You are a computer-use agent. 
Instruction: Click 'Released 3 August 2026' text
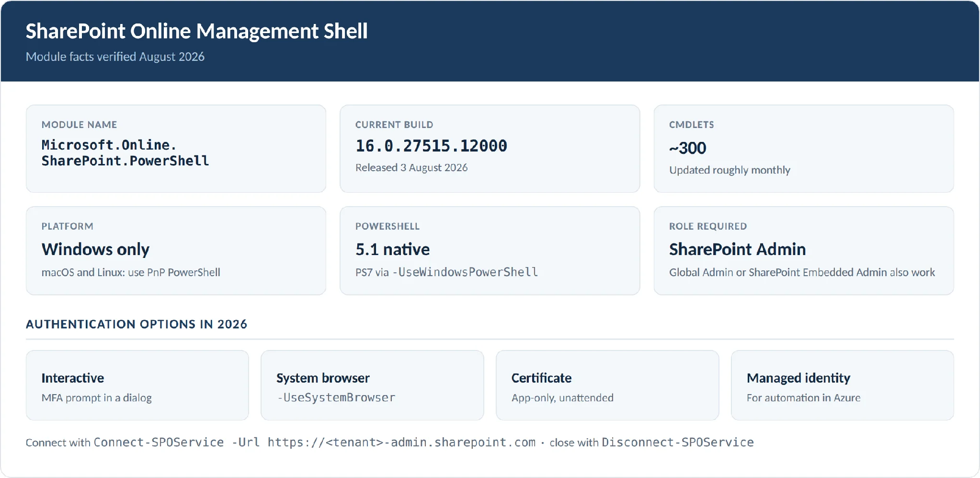point(411,167)
